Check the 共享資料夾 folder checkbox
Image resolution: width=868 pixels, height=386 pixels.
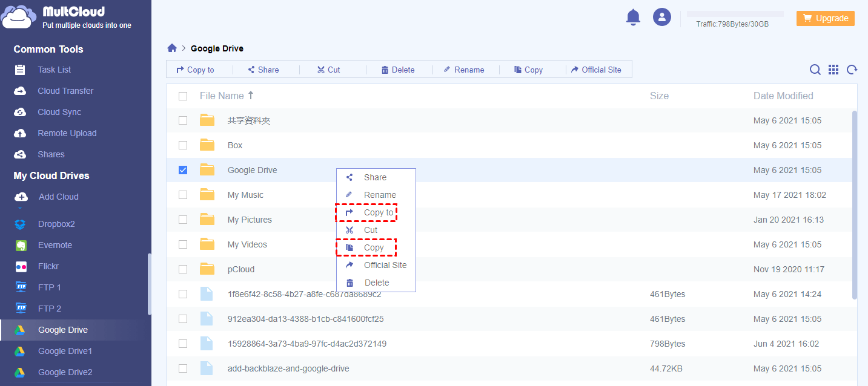(x=183, y=120)
